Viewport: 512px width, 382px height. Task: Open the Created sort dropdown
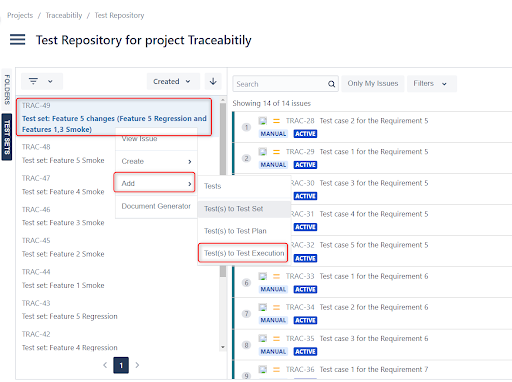tap(173, 81)
